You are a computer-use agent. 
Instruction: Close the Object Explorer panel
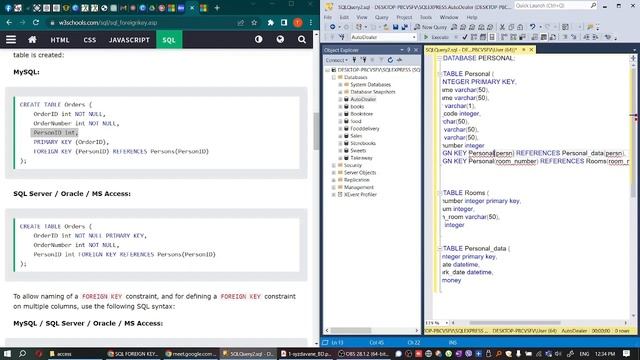[x=416, y=50]
